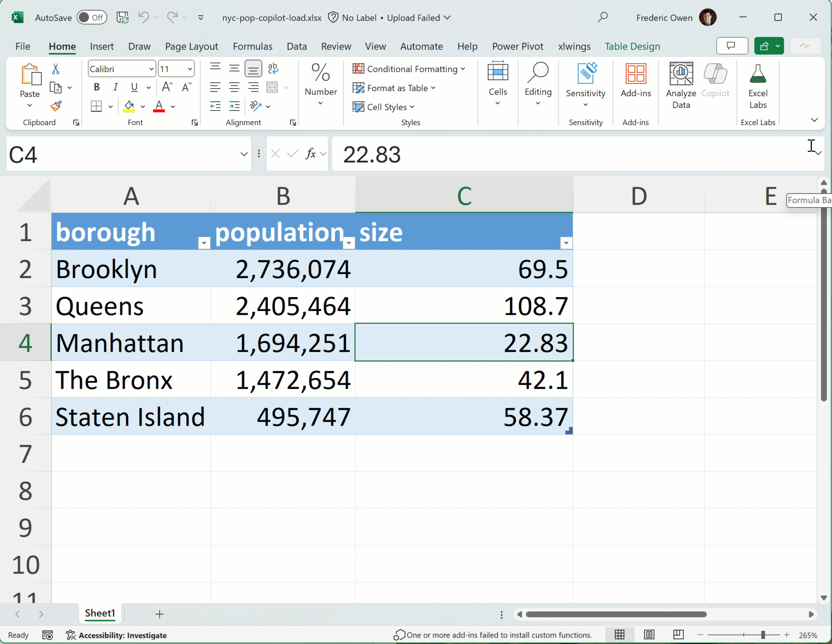Click the Wrap Text icon
The width and height of the screenshot is (832, 644).
[x=273, y=69]
